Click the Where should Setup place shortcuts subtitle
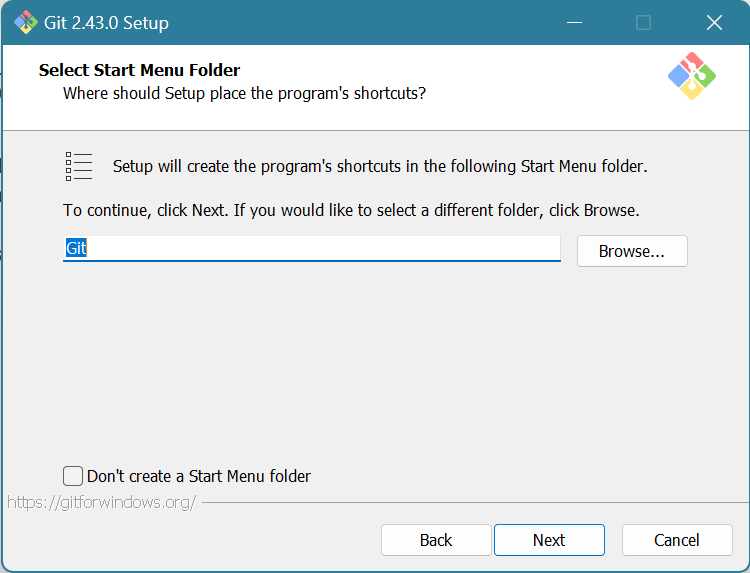The image size is (750, 573). click(244, 93)
